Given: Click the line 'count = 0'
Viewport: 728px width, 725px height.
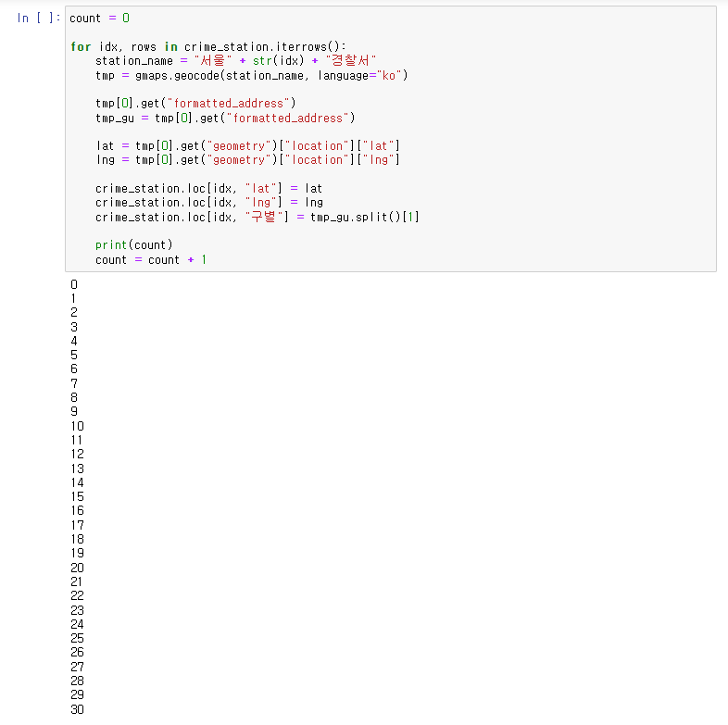Looking at the screenshot, I should pyautogui.click(x=99, y=19).
